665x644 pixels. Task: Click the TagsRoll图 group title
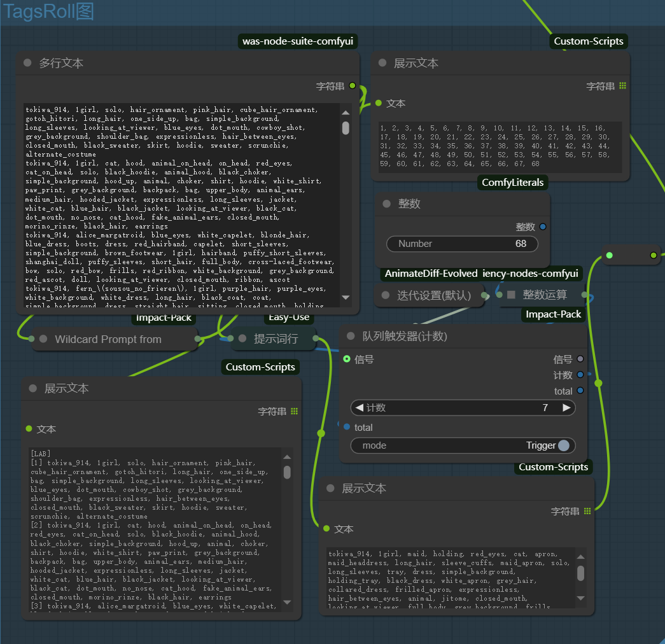48,11
